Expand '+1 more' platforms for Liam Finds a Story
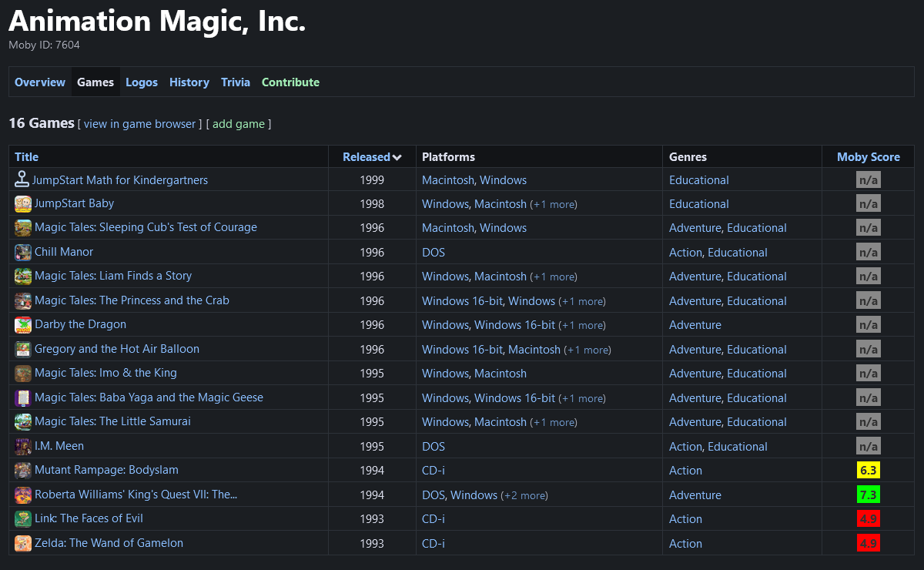 point(554,277)
